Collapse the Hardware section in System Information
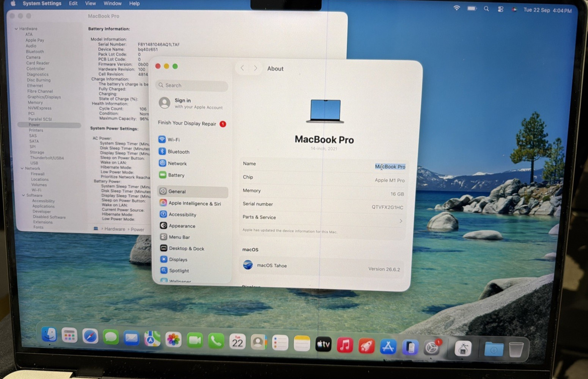This screenshot has width=588, height=379. point(16,29)
